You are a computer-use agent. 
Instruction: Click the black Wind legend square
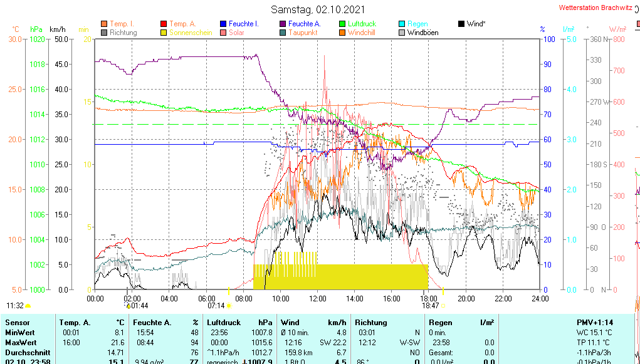461,24
